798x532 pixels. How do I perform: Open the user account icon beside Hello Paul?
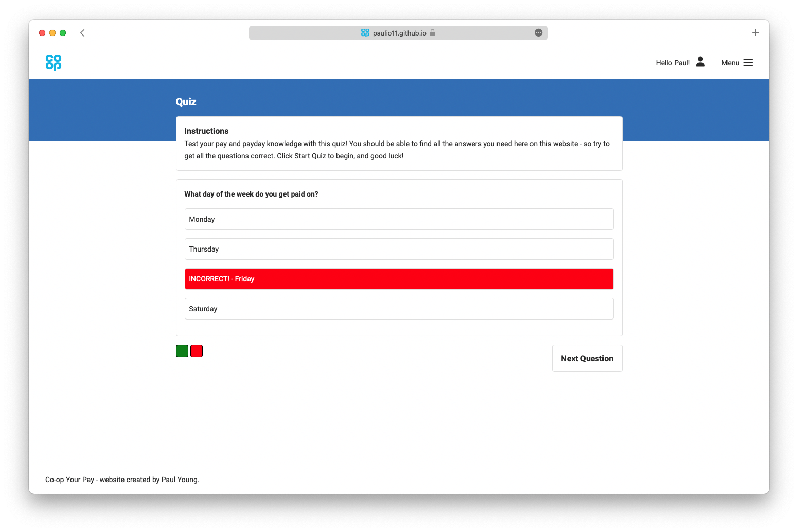[700, 61]
